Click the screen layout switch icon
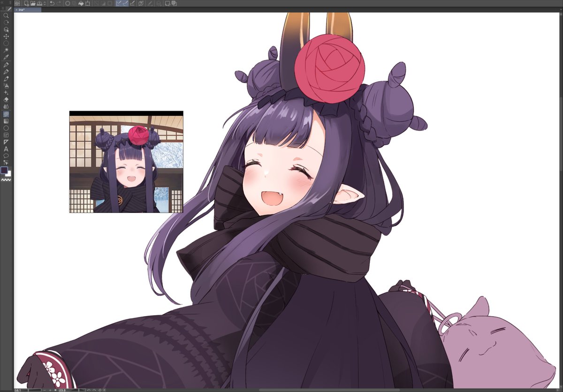The height and width of the screenshot is (392, 563). point(167,3)
